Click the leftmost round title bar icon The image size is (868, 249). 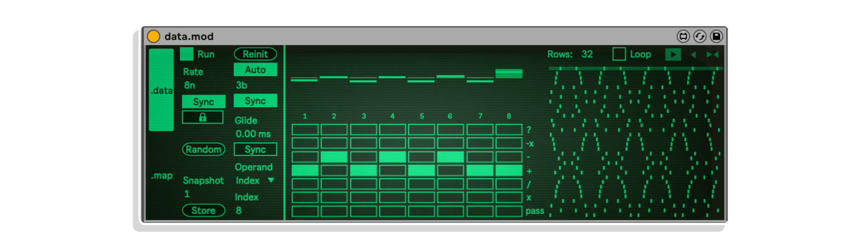(x=683, y=36)
